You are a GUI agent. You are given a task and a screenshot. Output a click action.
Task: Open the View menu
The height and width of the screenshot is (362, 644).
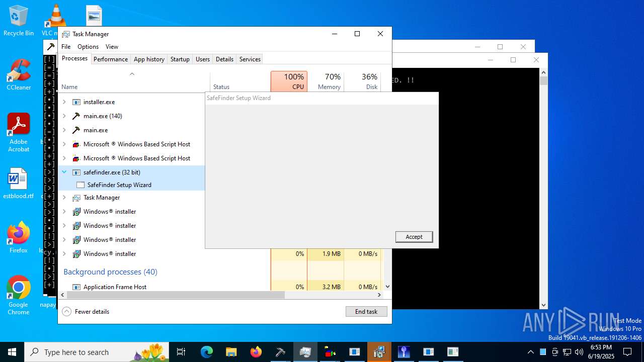coord(112,47)
